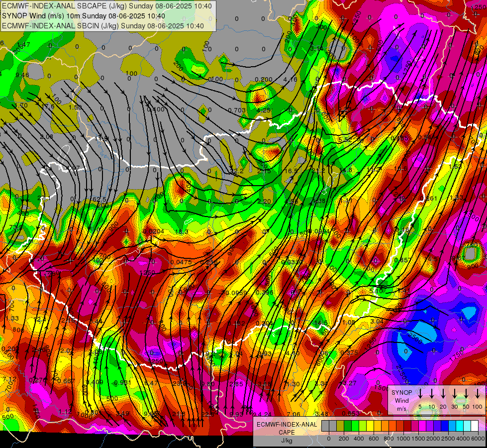Click the bright magenta swatch right of 1500 tick
Screen dimensions: 487x448
coord(422,426)
